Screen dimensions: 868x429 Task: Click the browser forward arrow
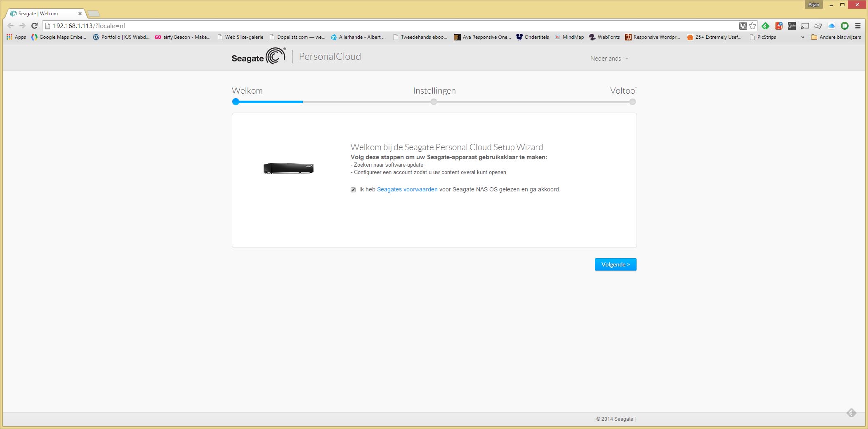[22, 26]
